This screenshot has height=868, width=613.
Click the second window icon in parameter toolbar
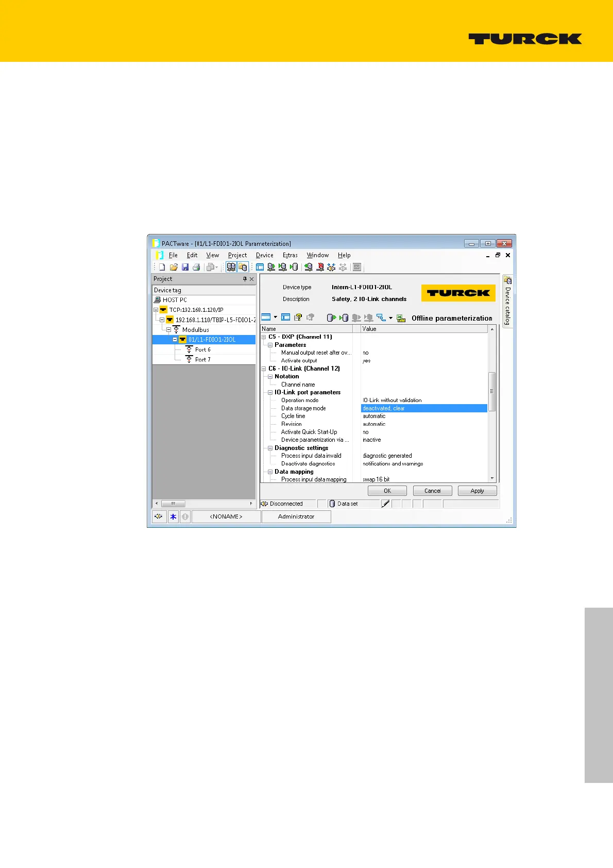click(x=285, y=318)
